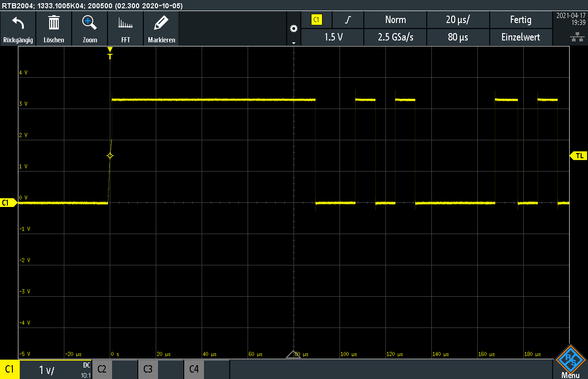Enable channel C2
The height and width of the screenshot is (379, 588).
click(102, 369)
